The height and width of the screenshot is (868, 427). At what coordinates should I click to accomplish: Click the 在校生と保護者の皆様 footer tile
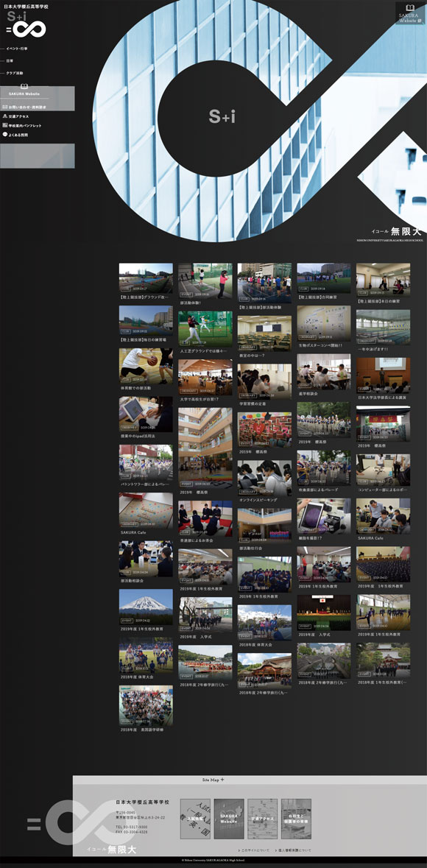click(296, 818)
